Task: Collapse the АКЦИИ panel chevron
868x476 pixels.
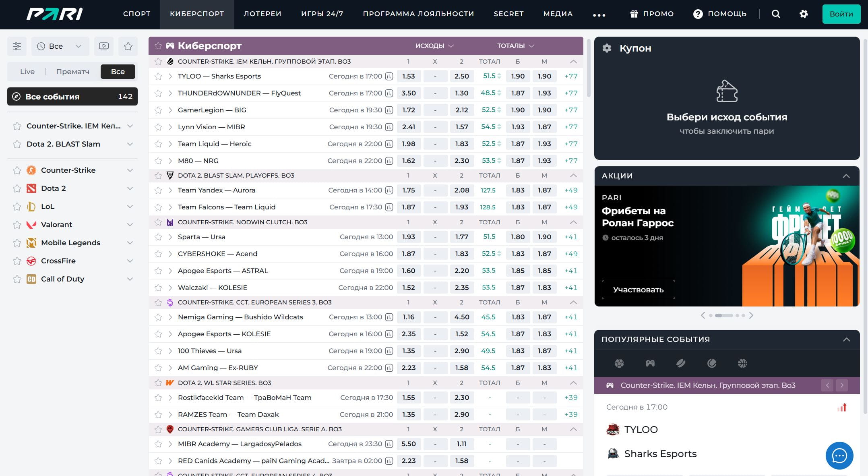Action: [846, 176]
